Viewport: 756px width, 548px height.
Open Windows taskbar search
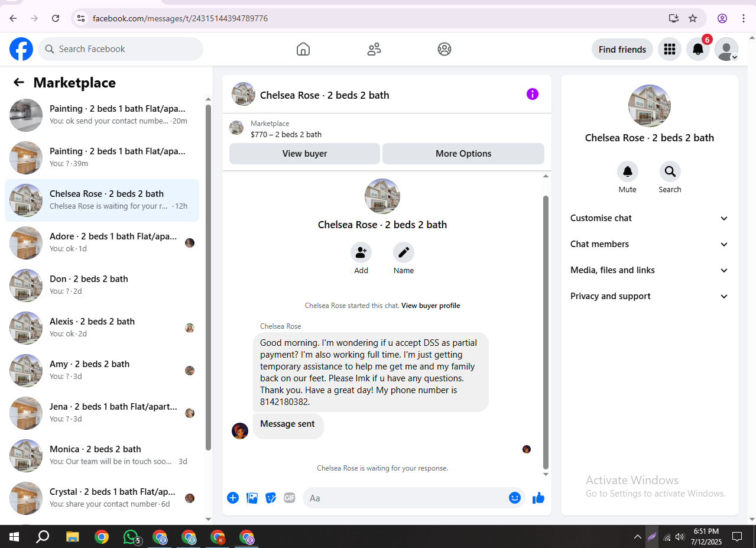click(x=43, y=537)
